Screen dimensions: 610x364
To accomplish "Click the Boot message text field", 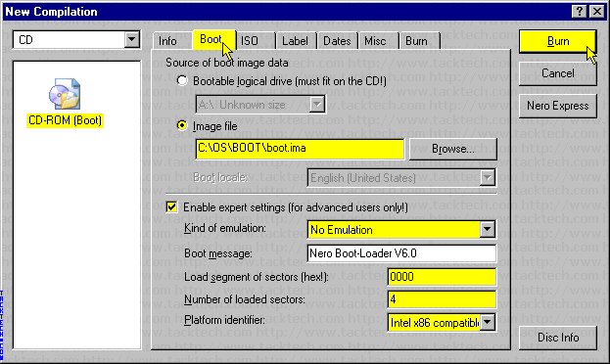I will (401, 253).
